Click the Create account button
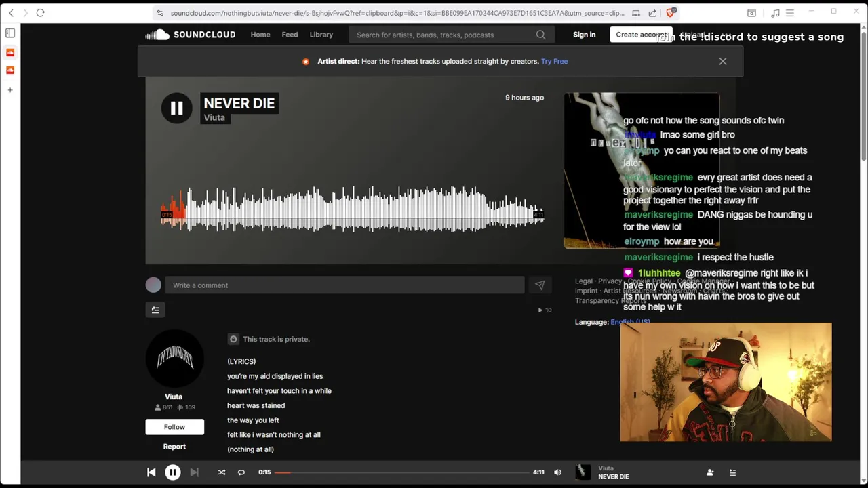This screenshot has width=868, height=488. coord(641,35)
